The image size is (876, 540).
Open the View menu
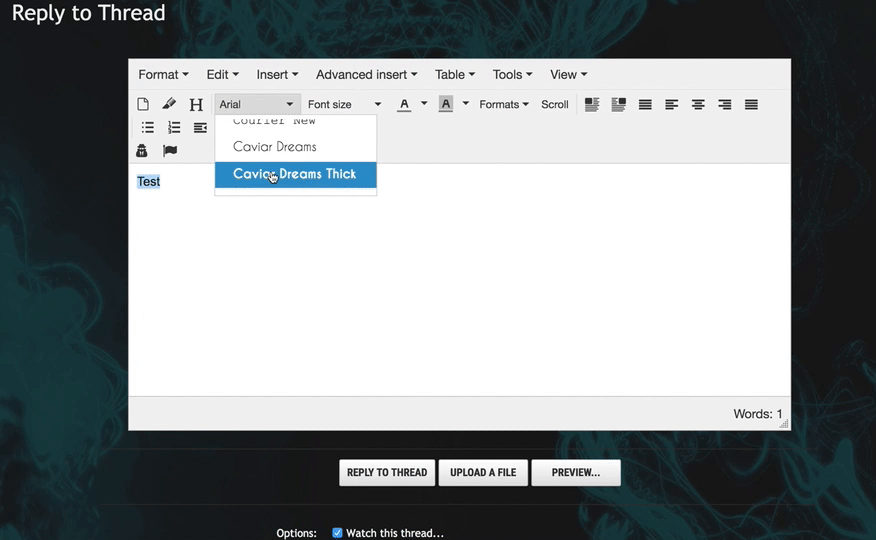[568, 74]
